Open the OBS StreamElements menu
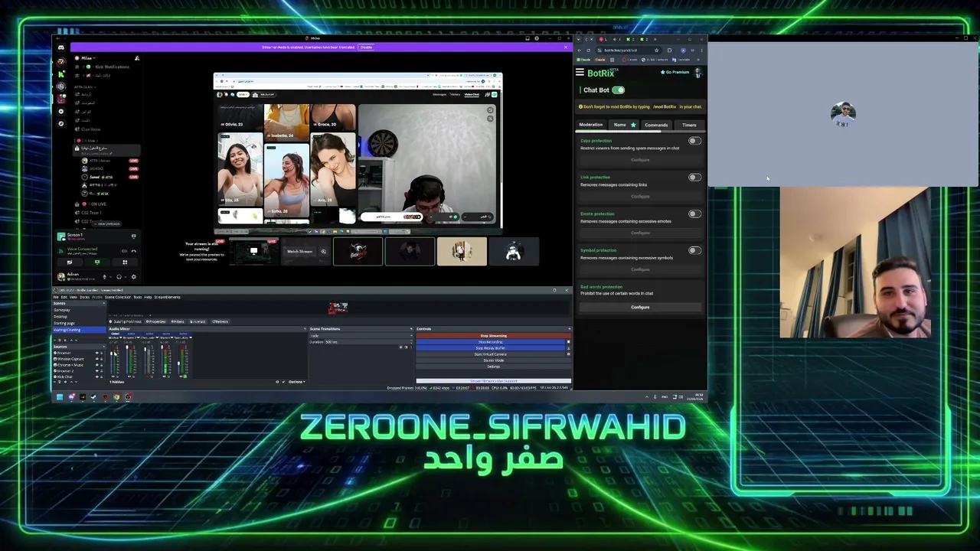The image size is (980, 551). (x=168, y=297)
